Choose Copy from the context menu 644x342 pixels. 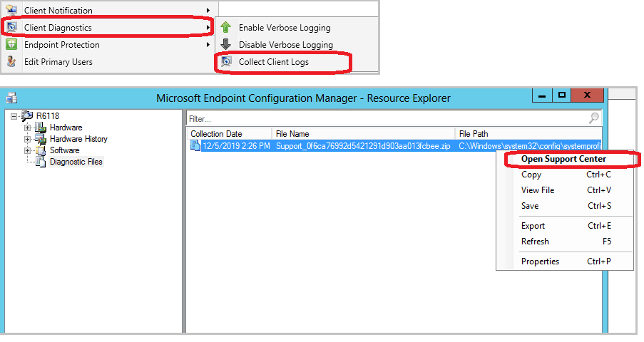click(x=565, y=175)
